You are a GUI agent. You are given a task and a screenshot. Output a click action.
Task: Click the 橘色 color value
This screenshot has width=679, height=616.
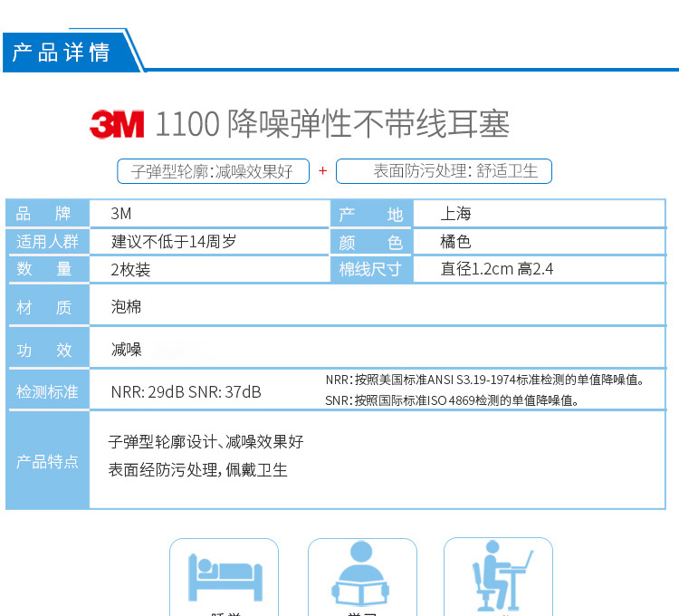point(455,241)
